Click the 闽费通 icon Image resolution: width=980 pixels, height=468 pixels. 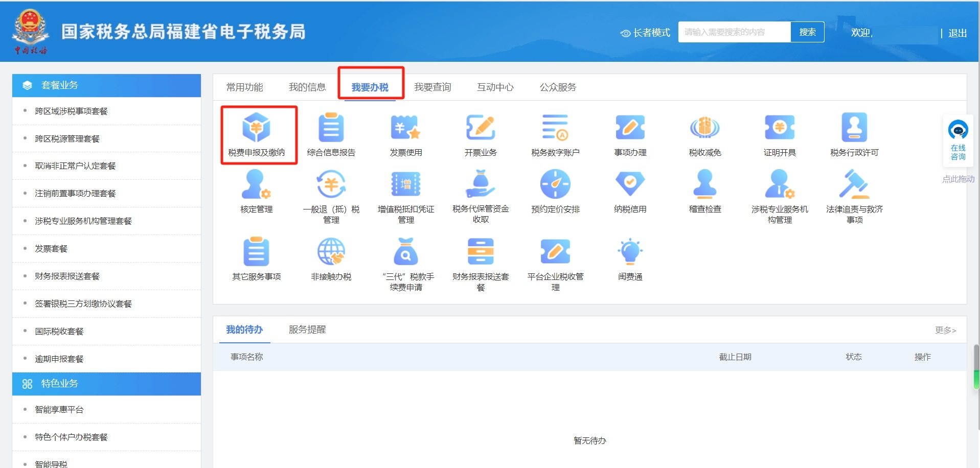(x=630, y=259)
